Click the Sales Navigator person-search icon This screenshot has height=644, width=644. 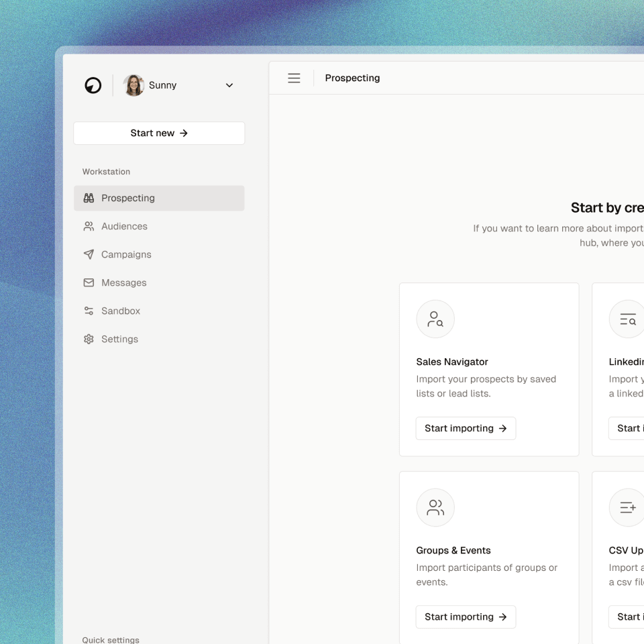(x=435, y=319)
